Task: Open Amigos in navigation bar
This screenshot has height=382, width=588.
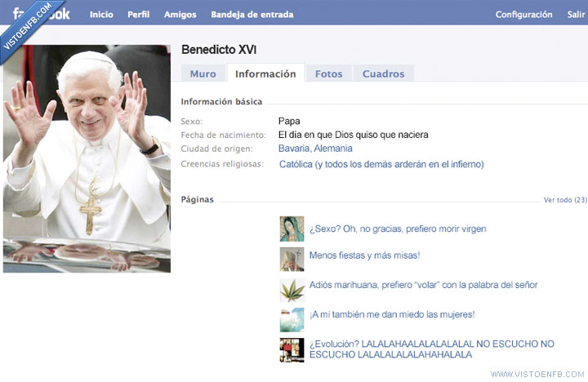Action: (180, 14)
